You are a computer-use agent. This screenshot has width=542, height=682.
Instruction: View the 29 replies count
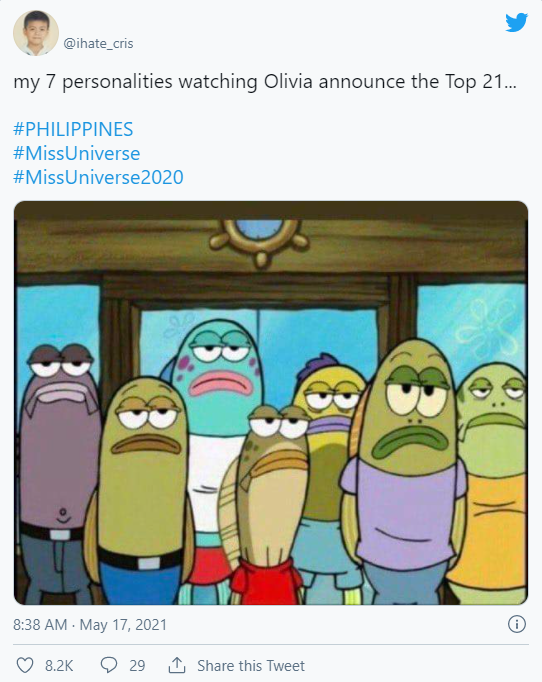[x=137, y=665]
